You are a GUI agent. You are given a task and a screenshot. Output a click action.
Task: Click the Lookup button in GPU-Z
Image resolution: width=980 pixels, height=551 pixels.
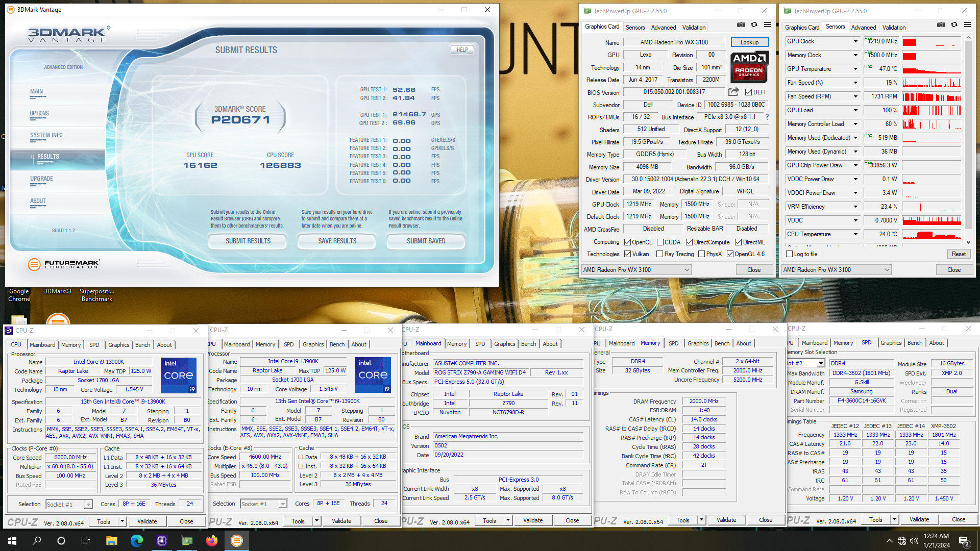[x=749, y=42]
